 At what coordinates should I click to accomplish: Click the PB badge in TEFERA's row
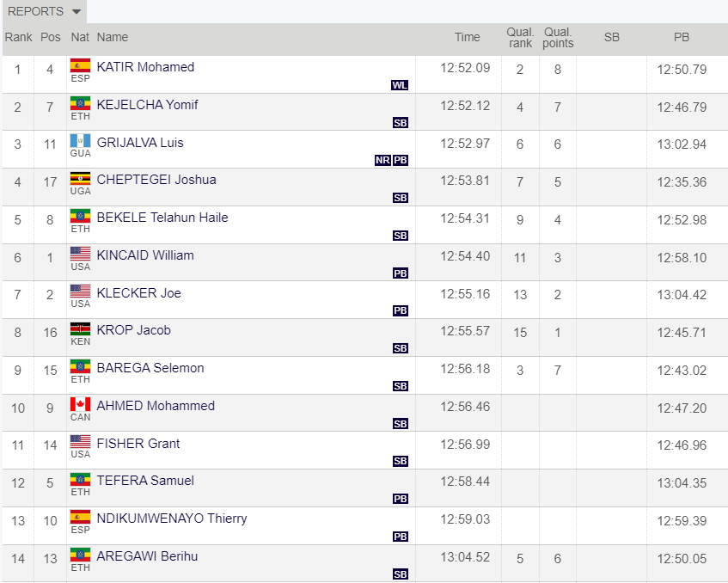tap(401, 499)
